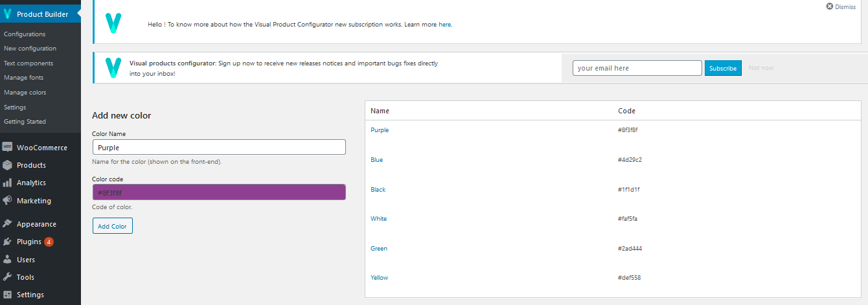Click the Analytics bar chart icon
Viewport: 868px width, 305px height.
point(7,183)
